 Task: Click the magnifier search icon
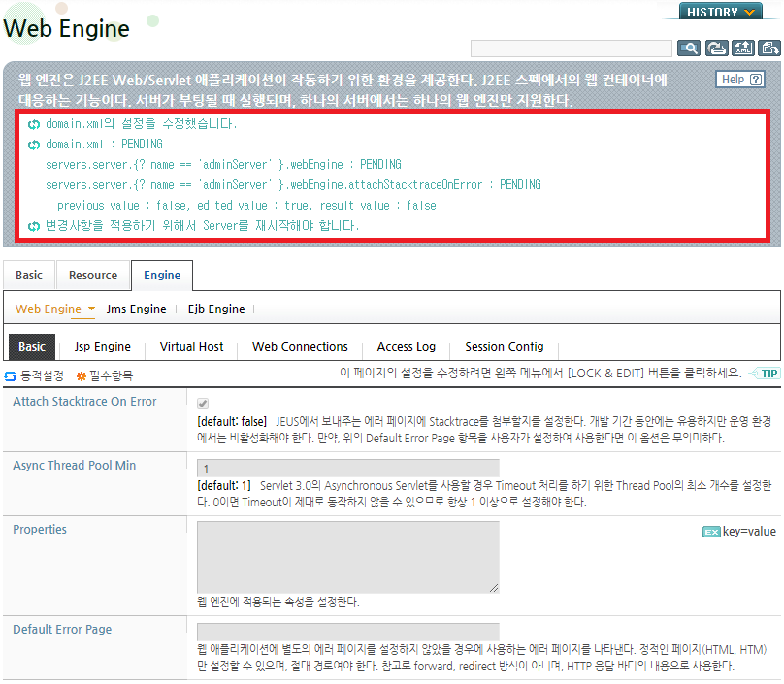689,49
